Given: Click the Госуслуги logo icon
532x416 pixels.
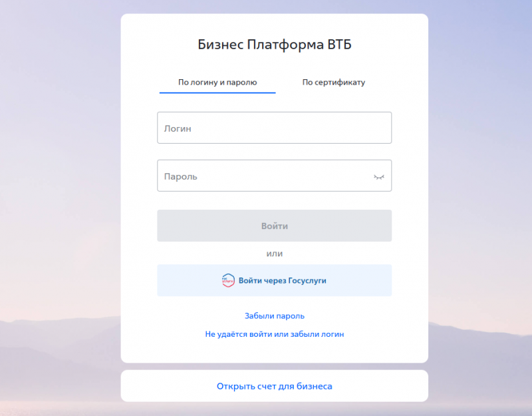Looking at the screenshot, I should tap(228, 280).
